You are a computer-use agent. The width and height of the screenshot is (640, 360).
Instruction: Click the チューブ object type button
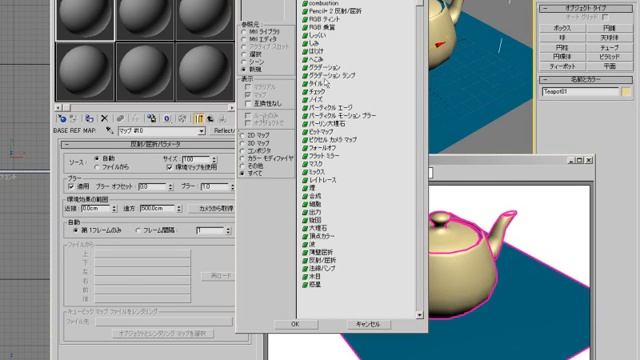609,47
